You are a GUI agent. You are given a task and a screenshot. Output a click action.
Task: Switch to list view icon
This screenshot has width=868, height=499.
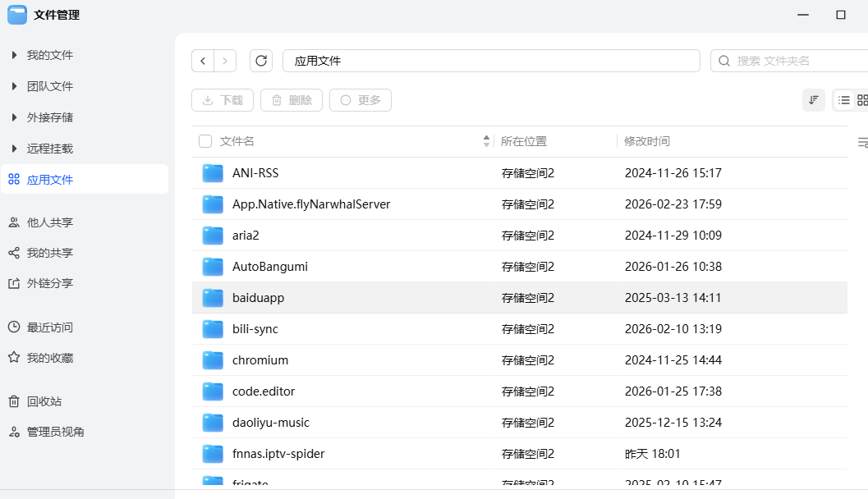(843, 100)
